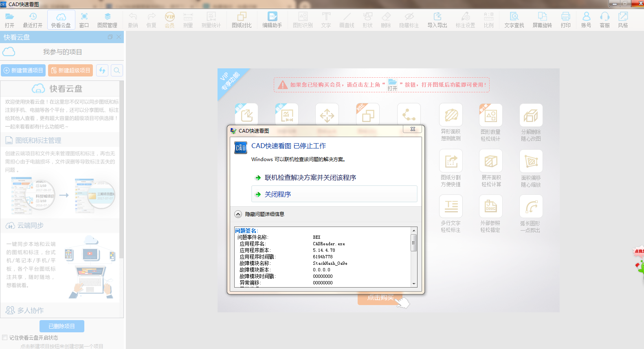This screenshot has width=644, height=349.
Task: Open 文字查找 text search
Action: (x=514, y=20)
